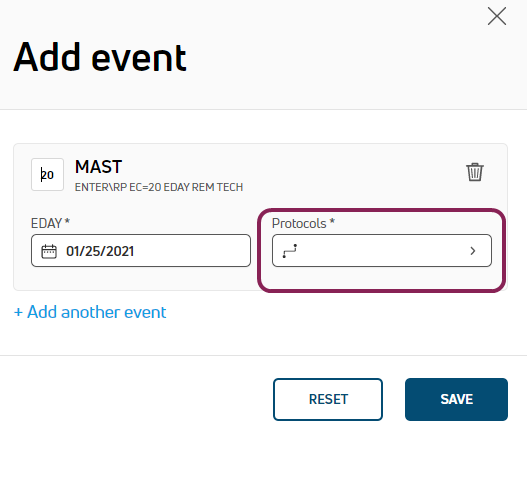The width and height of the screenshot is (527, 490).
Task: Click the plus sign before Add another event
Action: pos(18,312)
